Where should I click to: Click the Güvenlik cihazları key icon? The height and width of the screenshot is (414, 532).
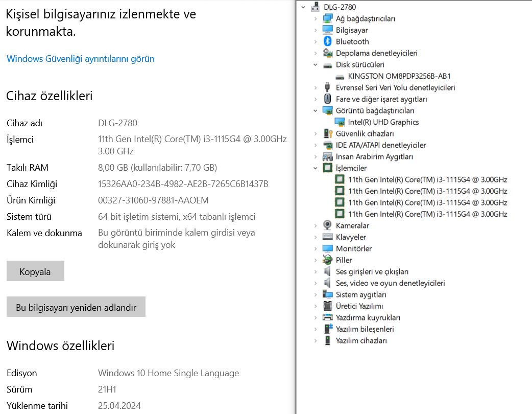pos(327,133)
